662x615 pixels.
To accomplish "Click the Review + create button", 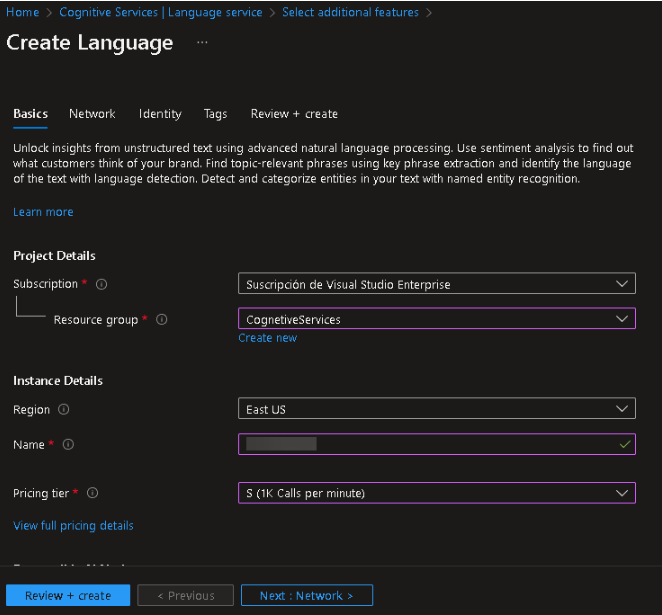I will (68, 596).
